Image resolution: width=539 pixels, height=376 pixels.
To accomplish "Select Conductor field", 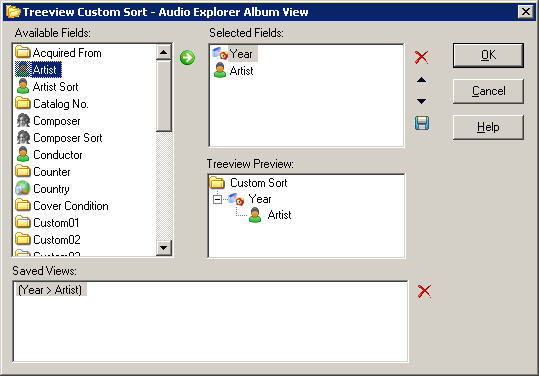I will pyautogui.click(x=58, y=155).
